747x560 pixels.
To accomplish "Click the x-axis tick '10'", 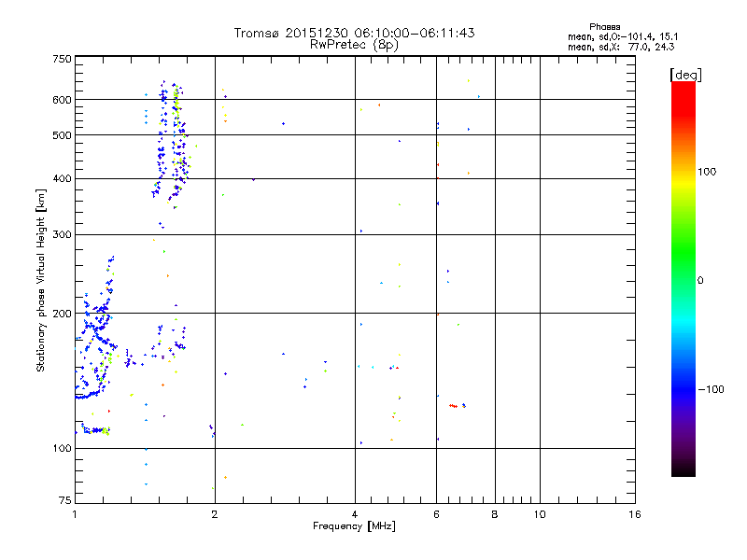I will coord(540,514).
